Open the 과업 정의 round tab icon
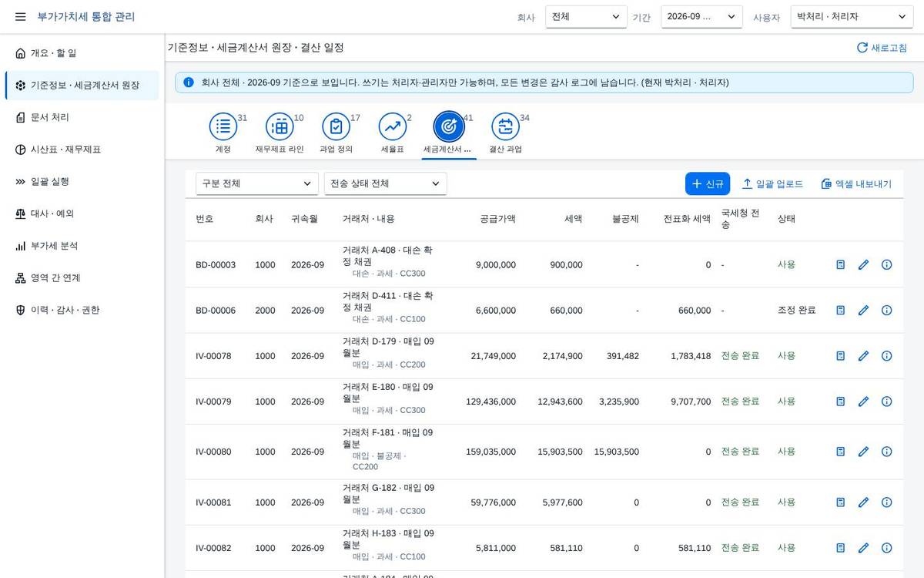Image resolution: width=924 pixels, height=578 pixels. tap(336, 126)
